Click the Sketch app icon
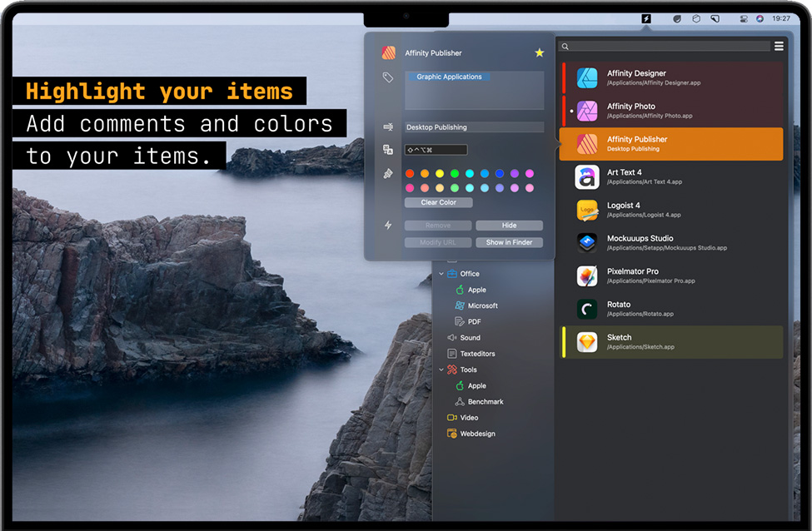 pyautogui.click(x=587, y=342)
